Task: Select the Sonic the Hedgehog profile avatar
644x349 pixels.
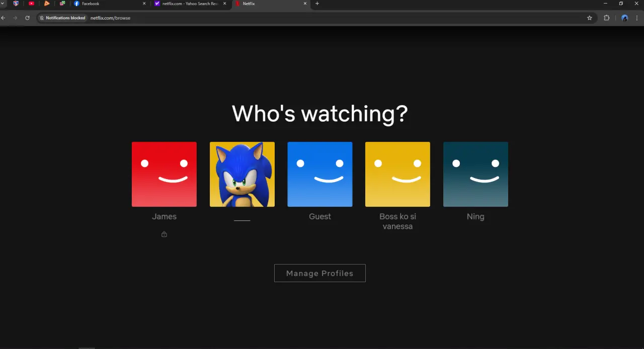Action: click(242, 174)
